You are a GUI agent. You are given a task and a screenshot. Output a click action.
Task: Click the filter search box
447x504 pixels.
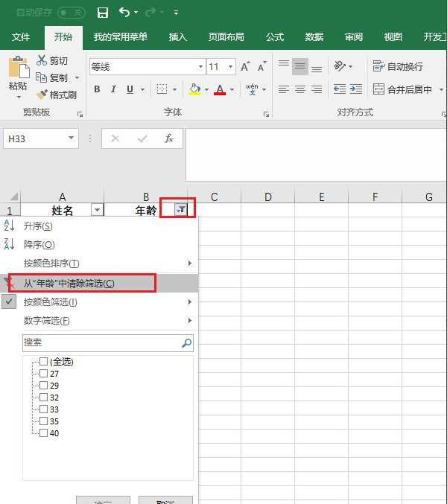point(108,343)
